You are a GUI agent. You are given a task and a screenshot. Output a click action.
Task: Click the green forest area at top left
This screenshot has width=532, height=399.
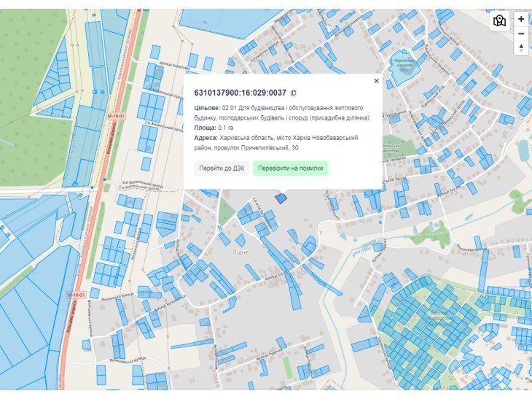32,98
